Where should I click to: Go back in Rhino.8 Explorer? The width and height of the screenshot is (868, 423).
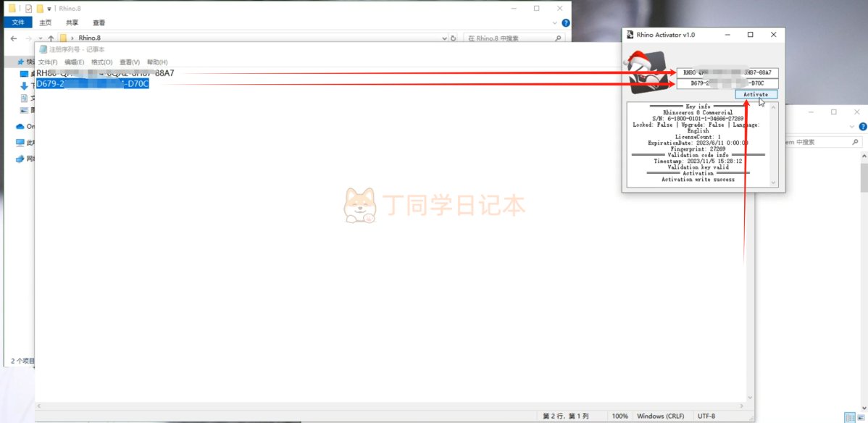point(14,38)
